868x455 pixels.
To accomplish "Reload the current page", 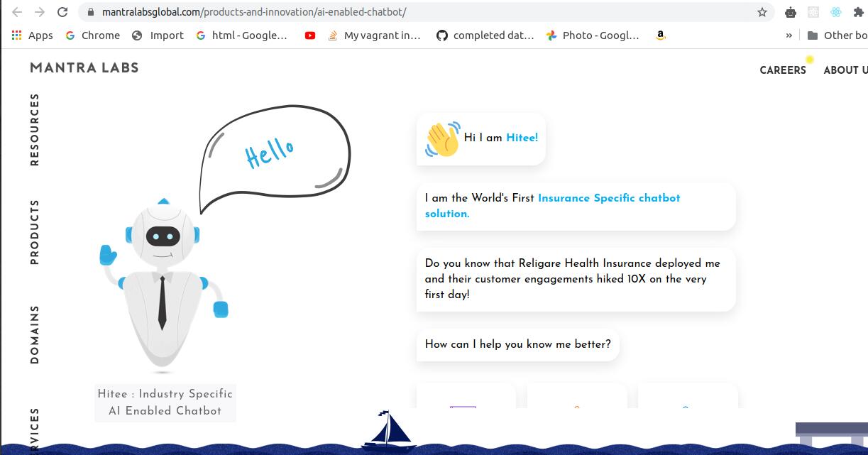I will [62, 12].
